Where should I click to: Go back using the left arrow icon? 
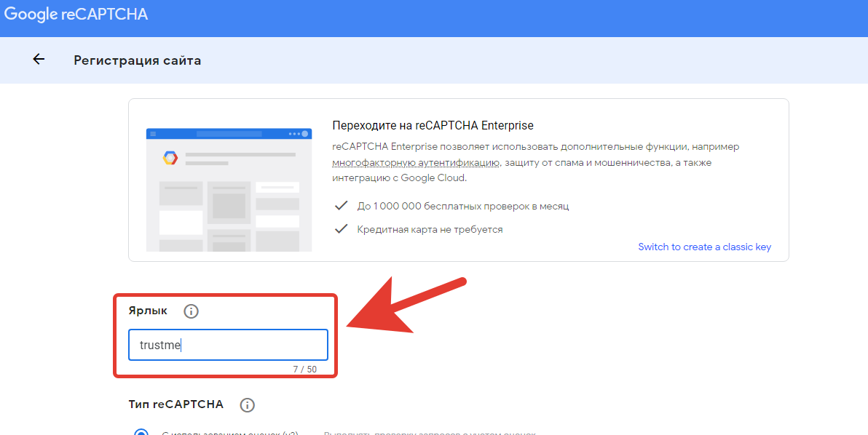[39, 59]
